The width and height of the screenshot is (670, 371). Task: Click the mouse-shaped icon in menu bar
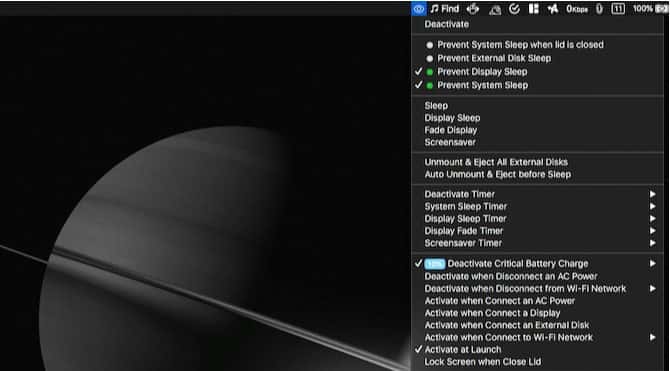[x=599, y=9]
